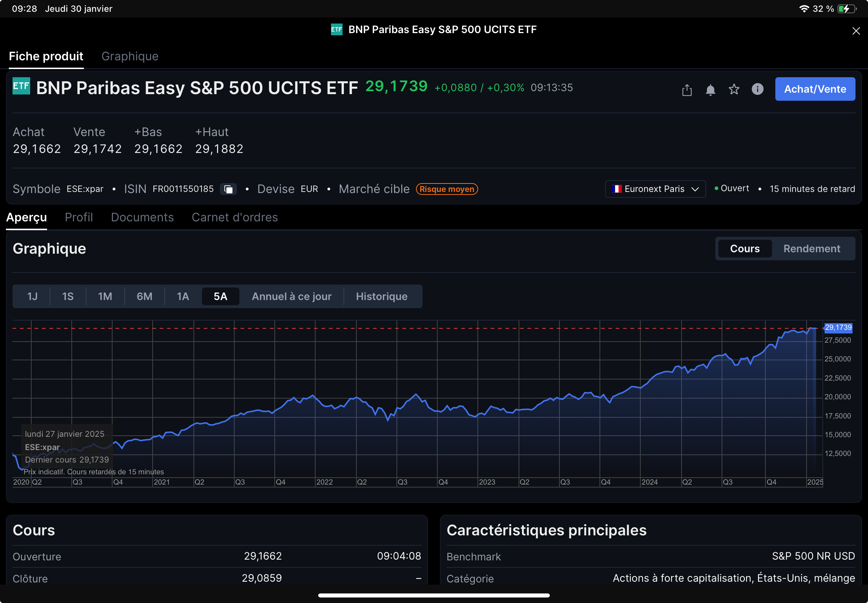This screenshot has height=603, width=868.
Task: Tap the share icon in product header
Action: 687,90
